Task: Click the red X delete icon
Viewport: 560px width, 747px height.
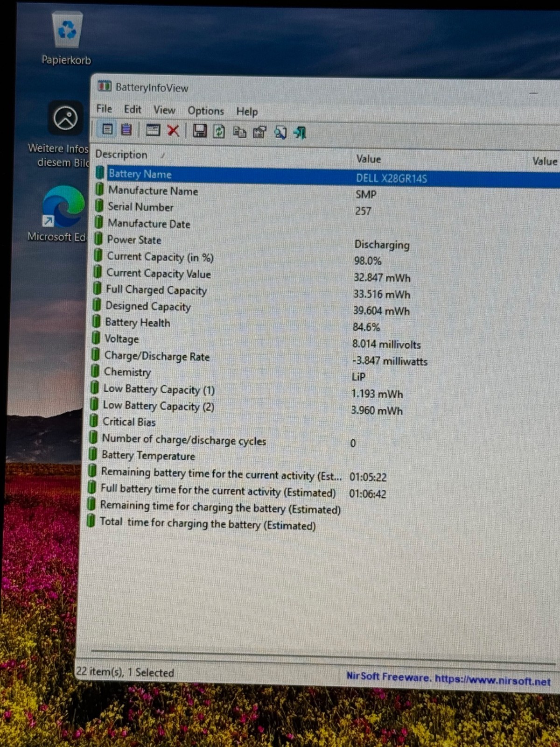Action: click(x=173, y=131)
